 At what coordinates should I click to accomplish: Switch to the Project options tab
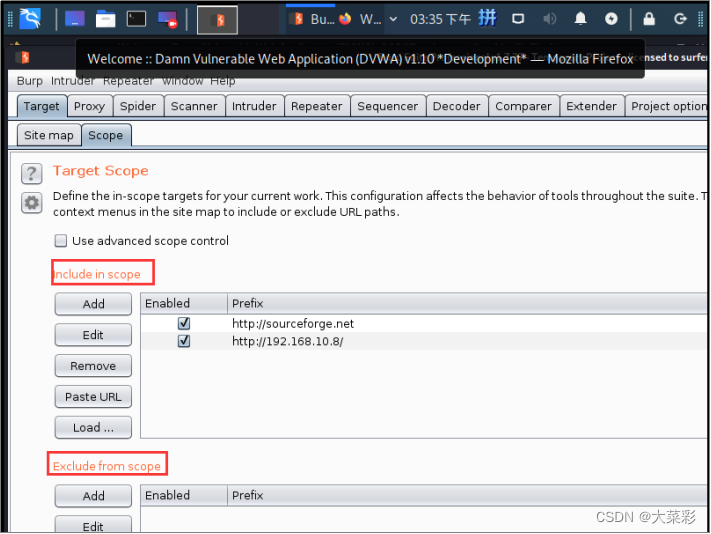coord(667,106)
